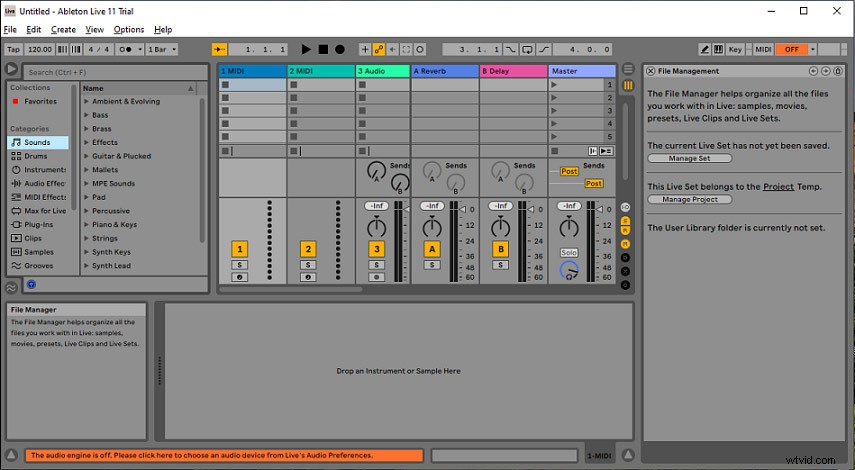Switch to Arrangement View selector icon
This screenshot has width=855, height=470.
[x=628, y=69]
